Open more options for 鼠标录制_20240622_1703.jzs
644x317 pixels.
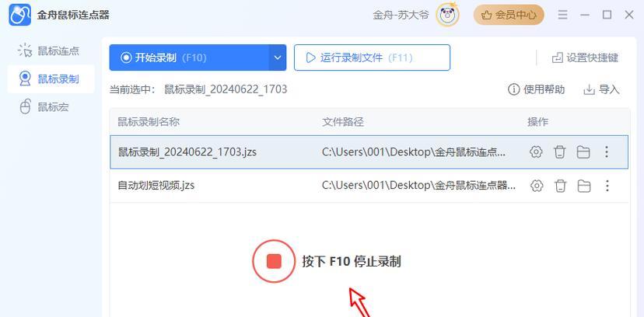pyautogui.click(x=607, y=152)
